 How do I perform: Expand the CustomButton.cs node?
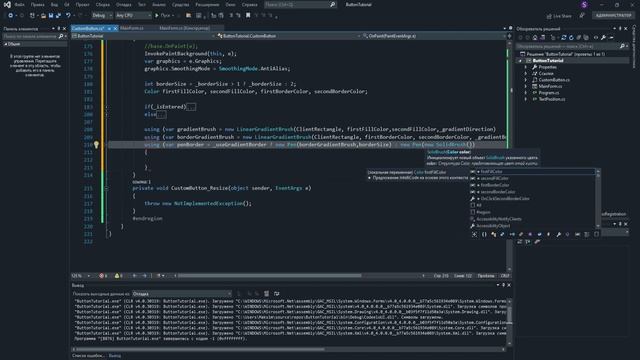(x=526, y=80)
